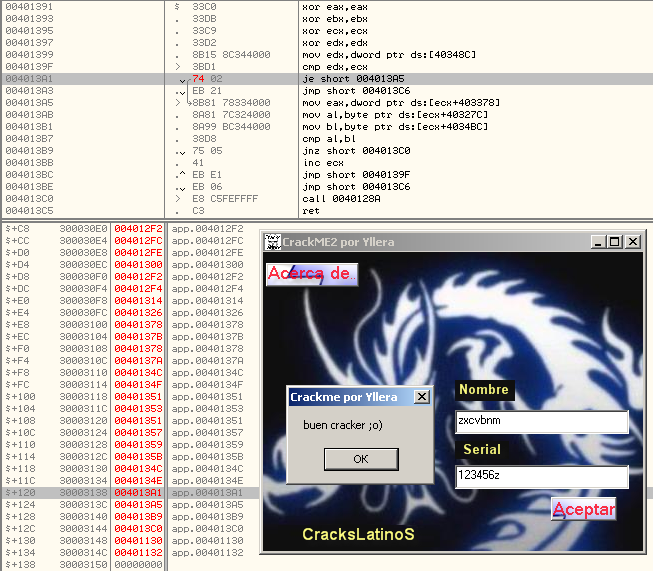
Task: Close the Crackme por Yllera dialog
Action: [x=421, y=397]
